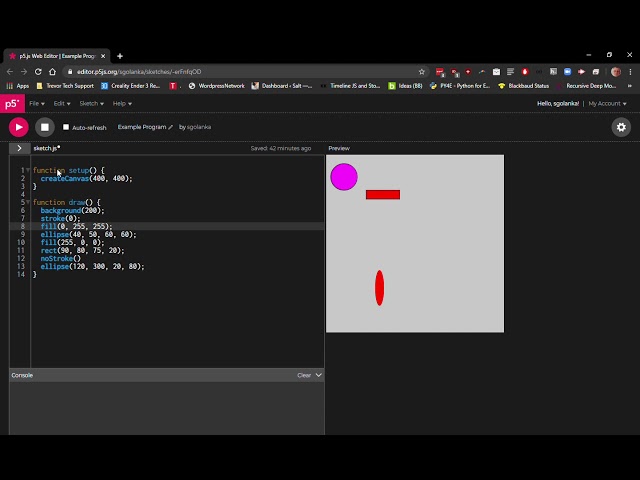Click the Chrome profile avatar
The image size is (640, 480).
pyautogui.click(x=616, y=72)
